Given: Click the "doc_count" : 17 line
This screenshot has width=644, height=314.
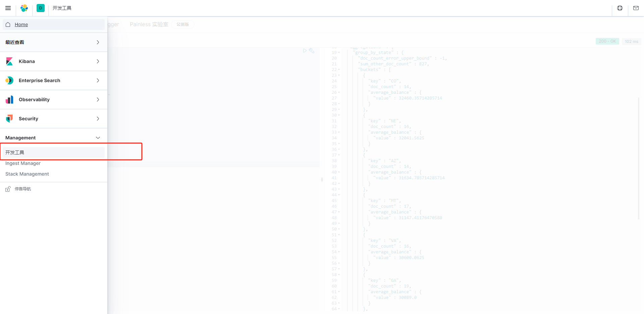Looking at the screenshot, I should click(390, 206).
